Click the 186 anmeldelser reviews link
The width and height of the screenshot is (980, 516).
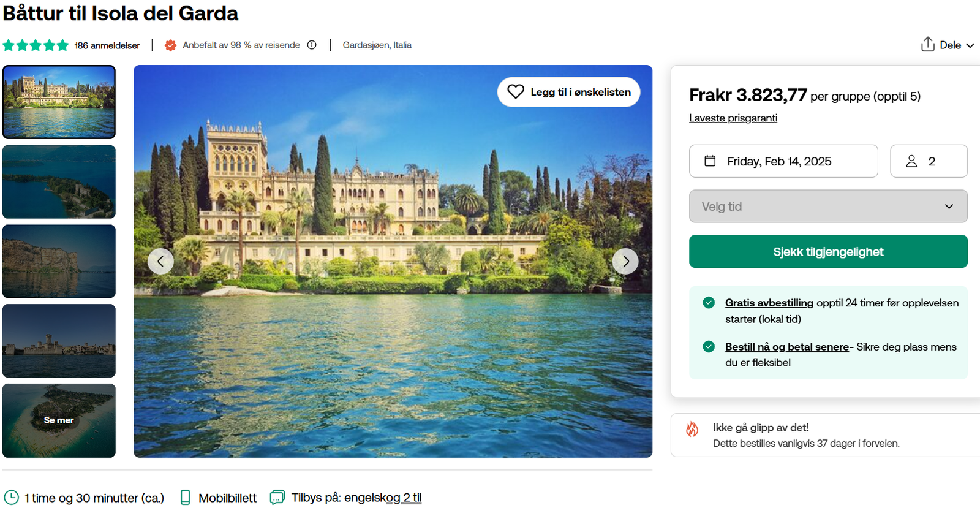click(107, 45)
